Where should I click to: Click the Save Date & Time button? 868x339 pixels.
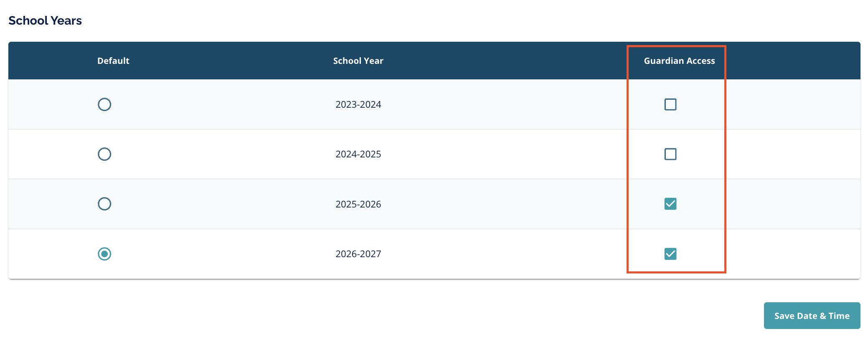click(x=812, y=316)
